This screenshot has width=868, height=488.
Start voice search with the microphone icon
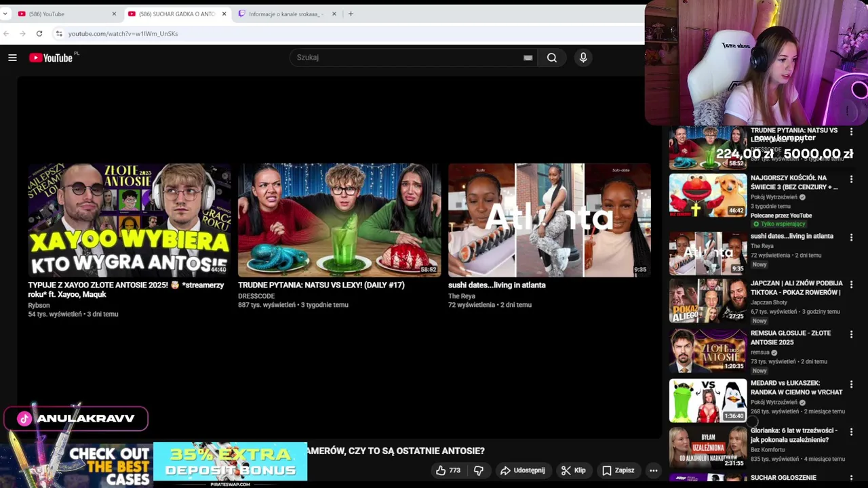(583, 58)
